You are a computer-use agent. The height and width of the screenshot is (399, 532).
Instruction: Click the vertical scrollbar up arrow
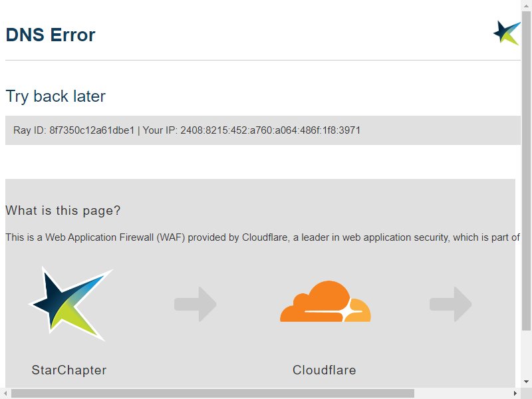(x=526, y=5)
